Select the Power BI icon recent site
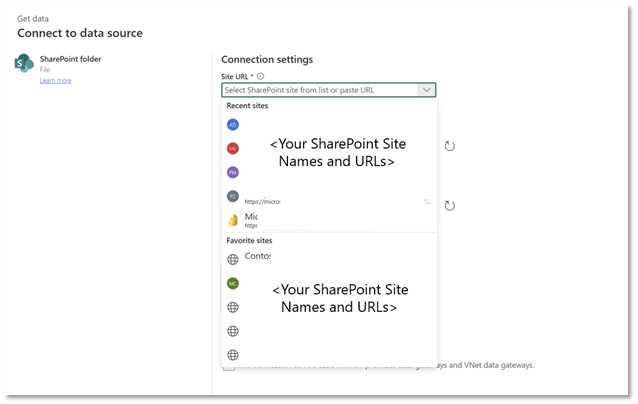Image resolution: width=638 pixels, height=404 pixels. click(233, 220)
